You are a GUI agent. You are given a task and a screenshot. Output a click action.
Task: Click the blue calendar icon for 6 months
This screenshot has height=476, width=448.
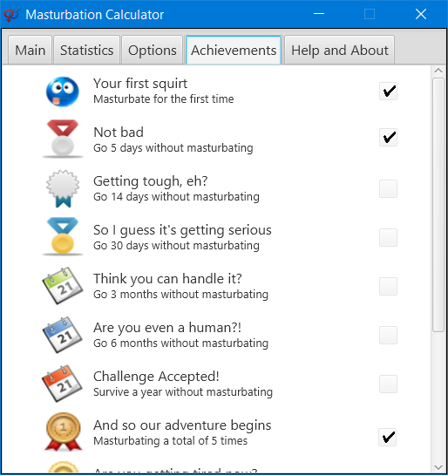coord(63,335)
